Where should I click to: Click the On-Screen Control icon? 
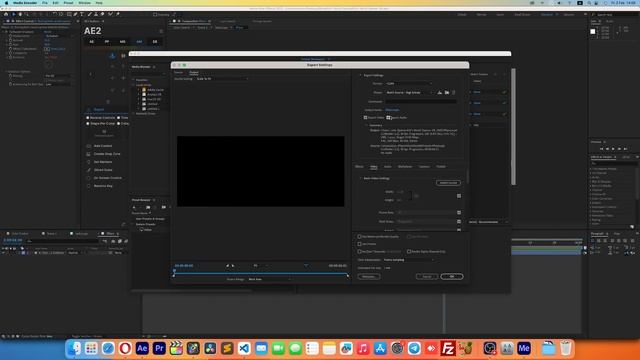(x=89, y=178)
